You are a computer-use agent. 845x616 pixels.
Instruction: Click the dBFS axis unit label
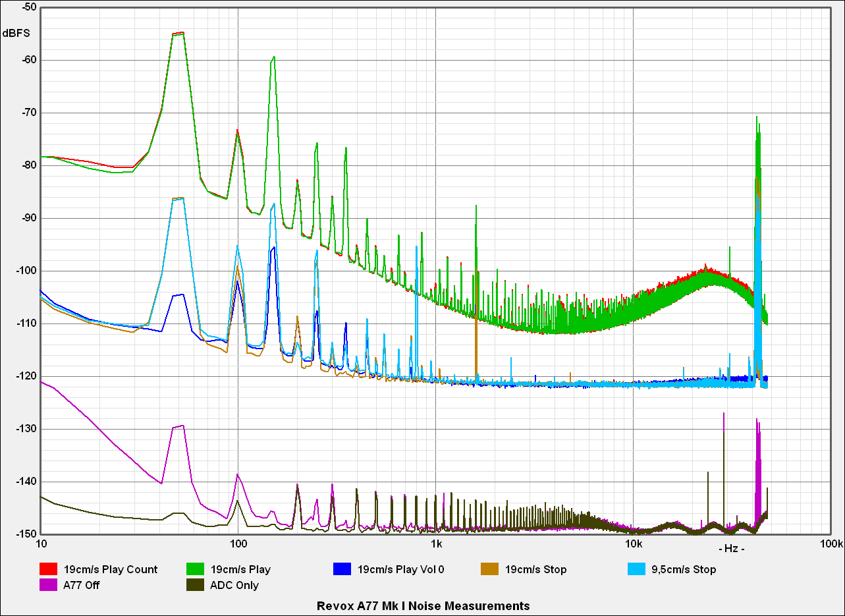pos(16,32)
